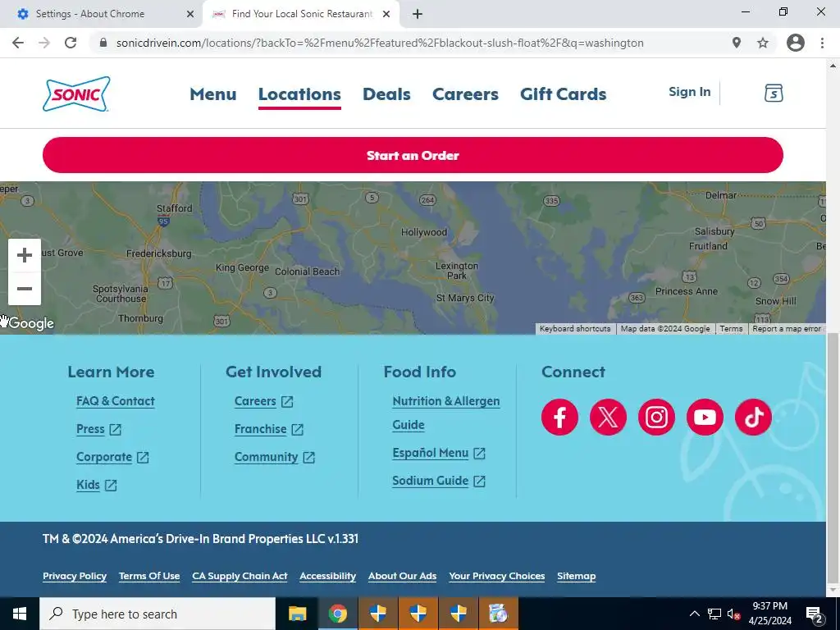Open the Corporate link
The image size is (840, 630).
pyautogui.click(x=112, y=457)
